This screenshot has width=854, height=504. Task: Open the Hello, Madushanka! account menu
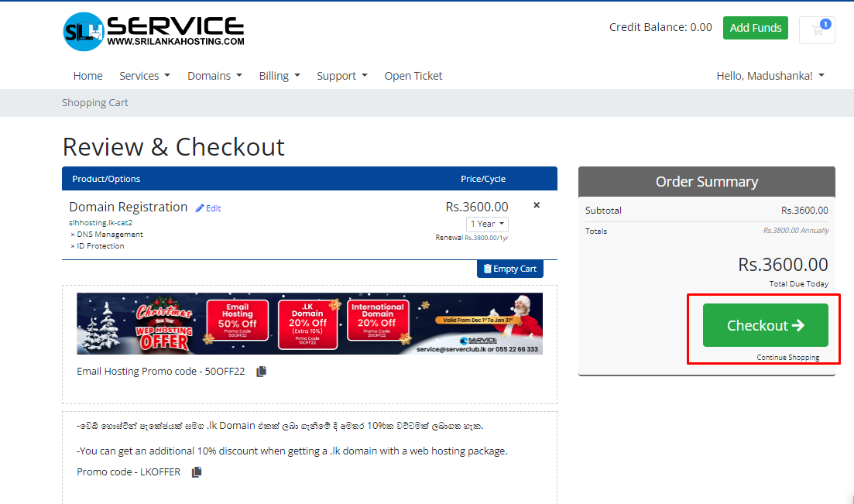[770, 75]
